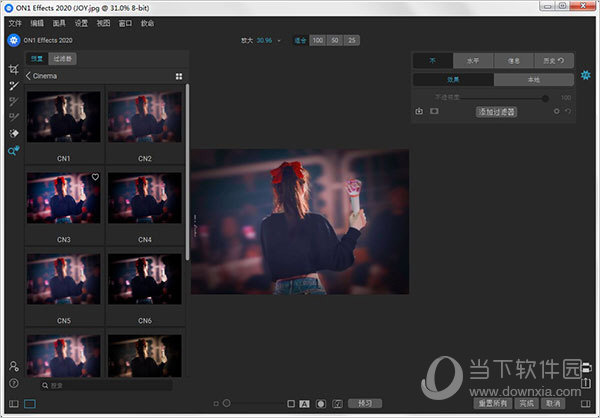Open the last menu bar item
600x418 pixels.
click(147, 23)
